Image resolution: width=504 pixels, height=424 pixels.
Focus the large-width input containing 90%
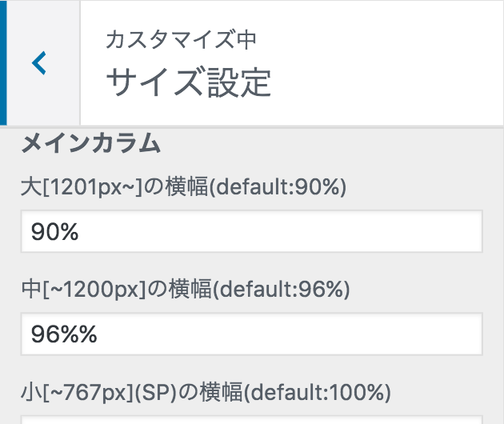tap(251, 232)
